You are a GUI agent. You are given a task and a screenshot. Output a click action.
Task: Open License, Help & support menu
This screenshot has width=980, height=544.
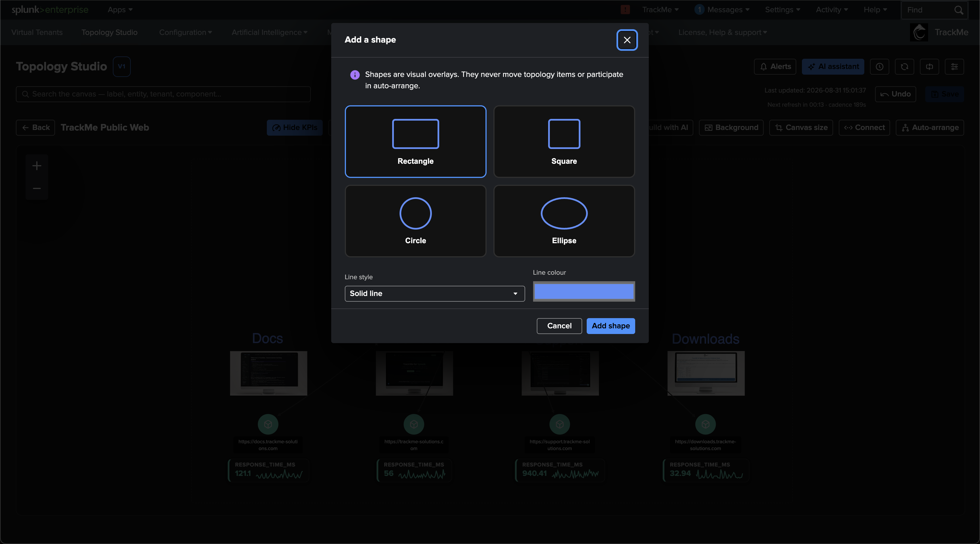click(723, 32)
